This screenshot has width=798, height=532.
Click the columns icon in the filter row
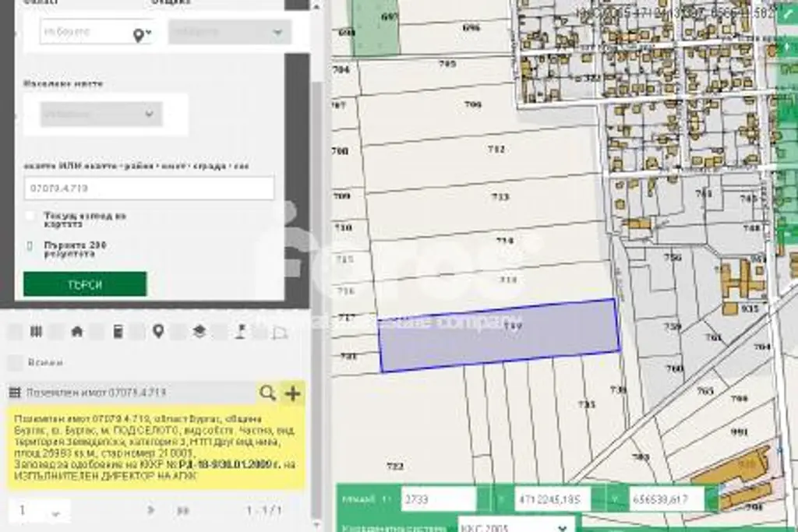tap(36, 332)
